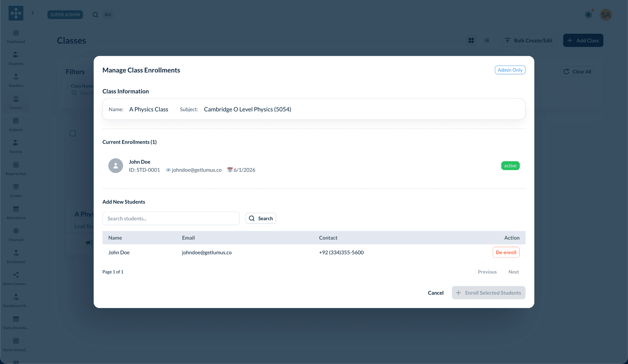
Task: Switch to list view icon
Action: (x=487, y=40)
